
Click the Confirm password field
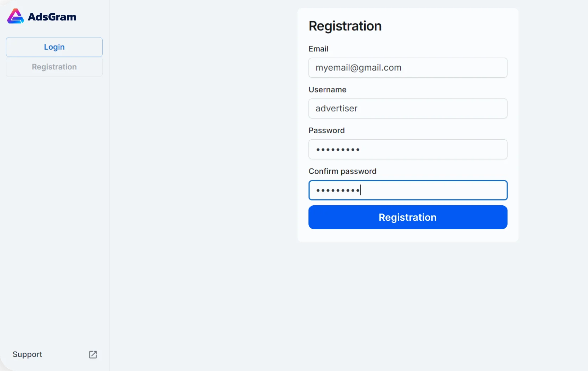tap(408, 190)
